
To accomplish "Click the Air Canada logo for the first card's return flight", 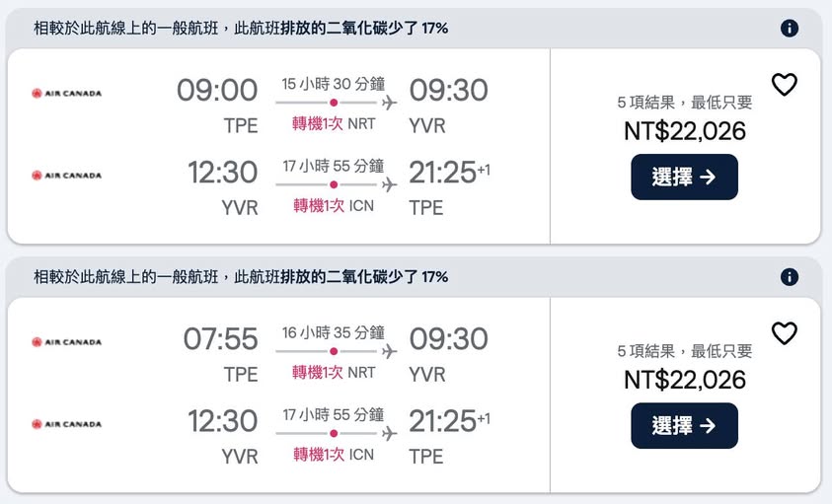I will tap(66, 176).
